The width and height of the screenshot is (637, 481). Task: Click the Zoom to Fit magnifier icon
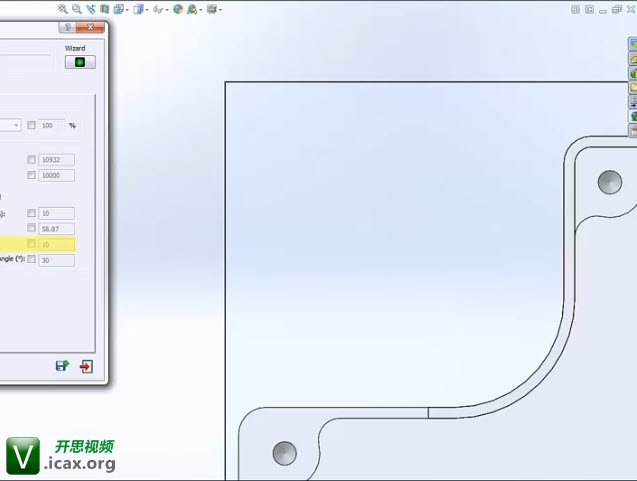(x=63, y=9)
